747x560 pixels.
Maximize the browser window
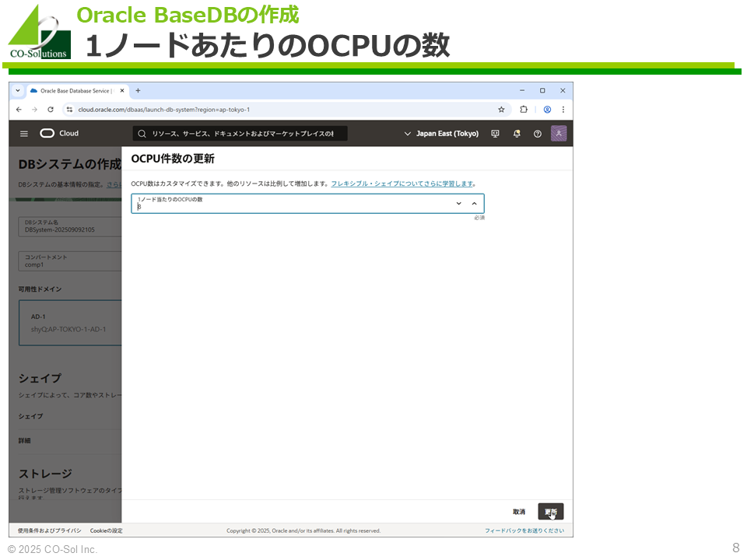[542, 90]
